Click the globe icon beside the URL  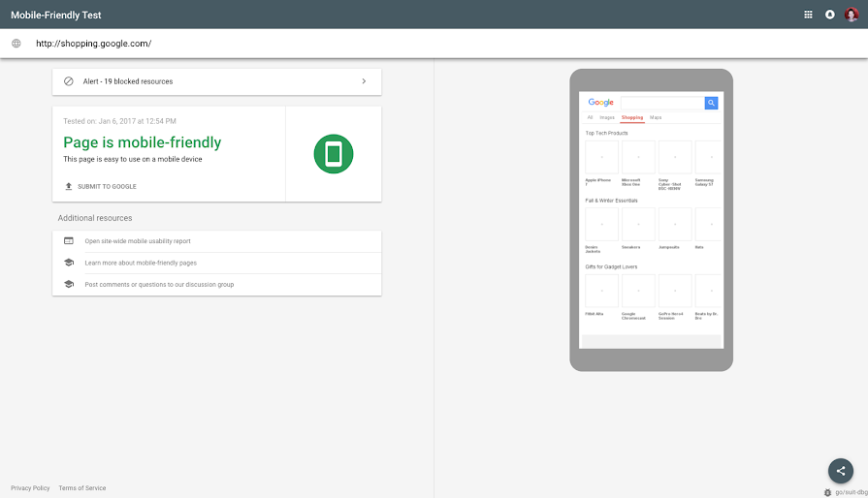pyautogui.click(x=16, y=44)
